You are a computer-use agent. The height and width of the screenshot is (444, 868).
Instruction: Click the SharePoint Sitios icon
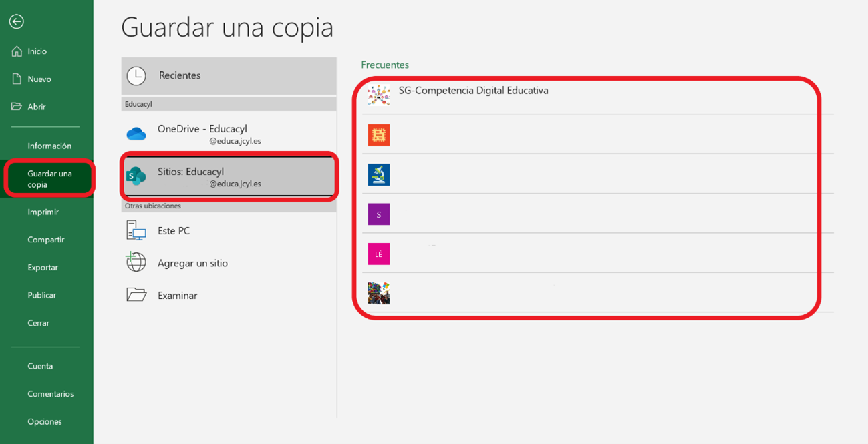[x=136, y=176]
